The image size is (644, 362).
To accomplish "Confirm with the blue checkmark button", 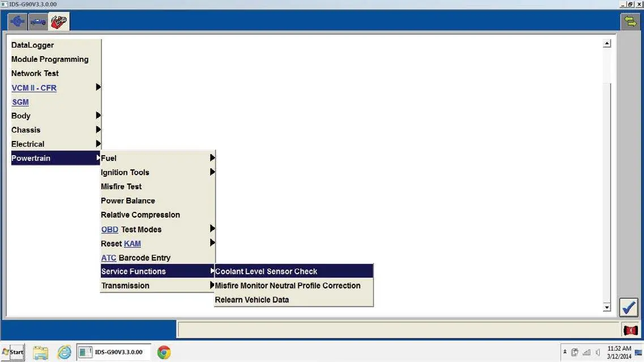I will [x=629, y=308].
